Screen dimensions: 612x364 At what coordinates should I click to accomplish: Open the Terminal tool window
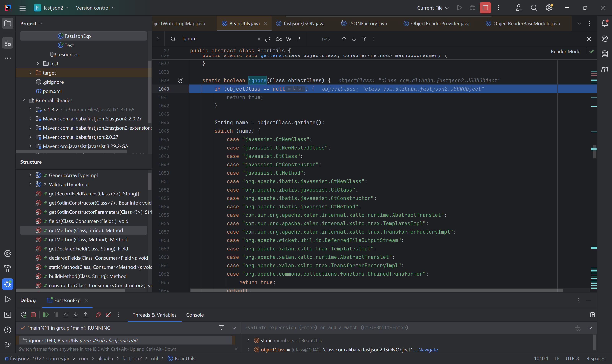8,315
